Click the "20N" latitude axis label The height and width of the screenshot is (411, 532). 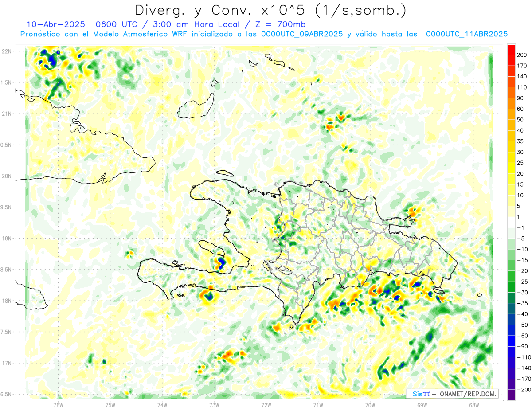(x=6, y=176)
